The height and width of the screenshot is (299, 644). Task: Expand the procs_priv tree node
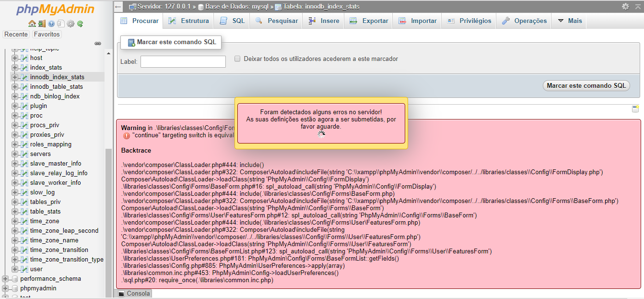point(15,125)
